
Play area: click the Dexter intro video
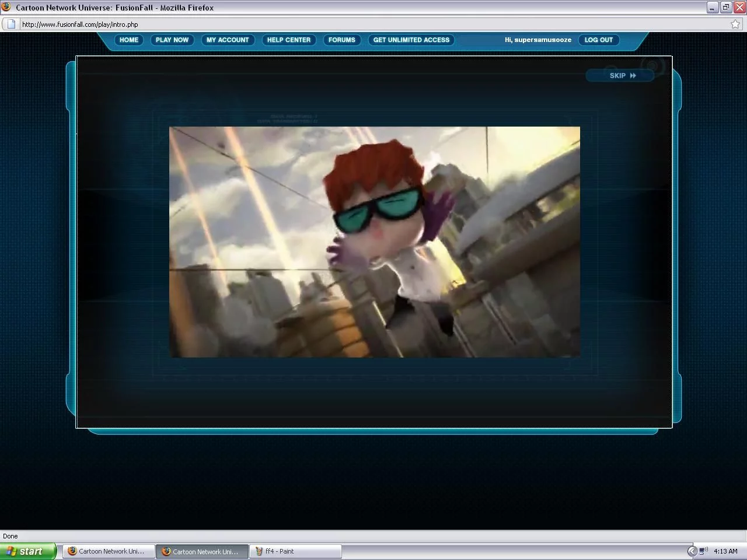(x=375, y=242)
